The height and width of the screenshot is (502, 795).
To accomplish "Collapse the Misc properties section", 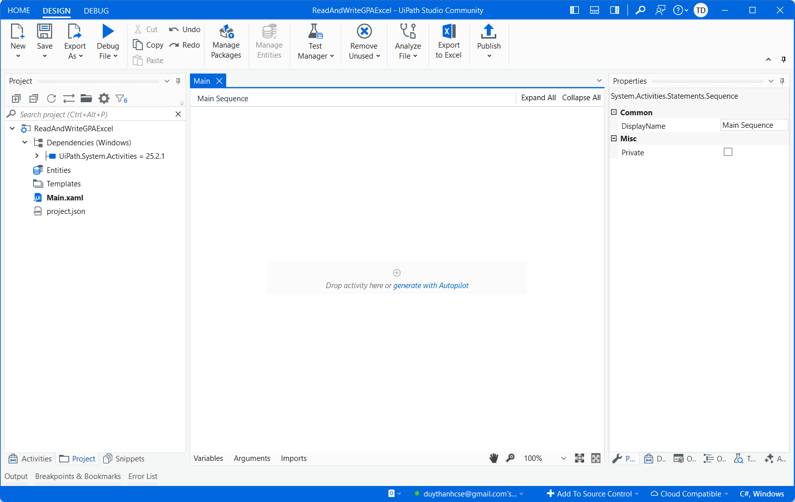I will tap(614, 138).
